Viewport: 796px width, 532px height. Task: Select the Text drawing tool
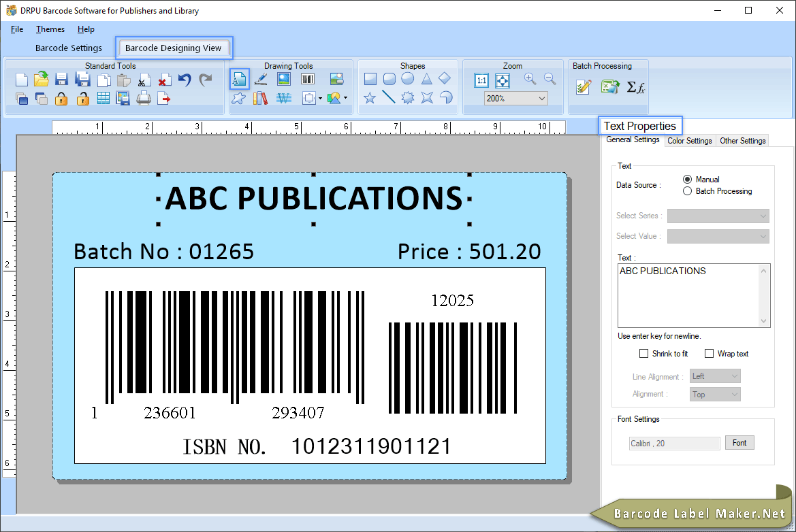[239, 79]
